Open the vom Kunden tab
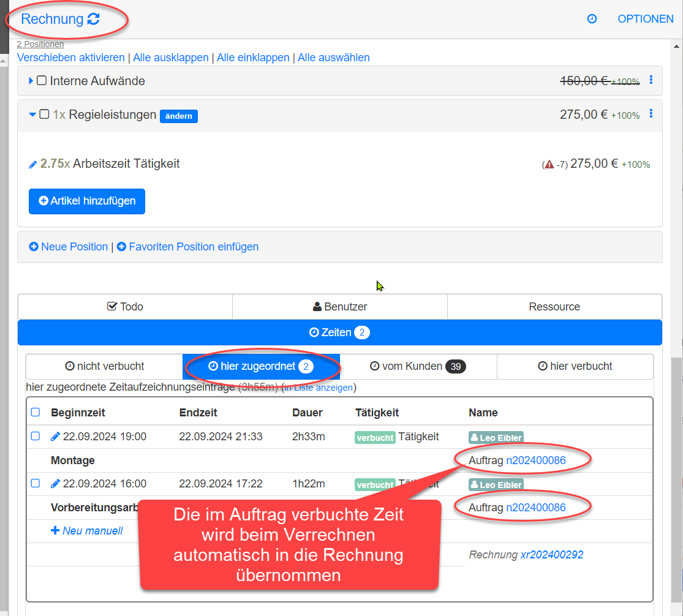Image resolution: width=683 pixels, height=616 pixels. [x=418, y=366]
